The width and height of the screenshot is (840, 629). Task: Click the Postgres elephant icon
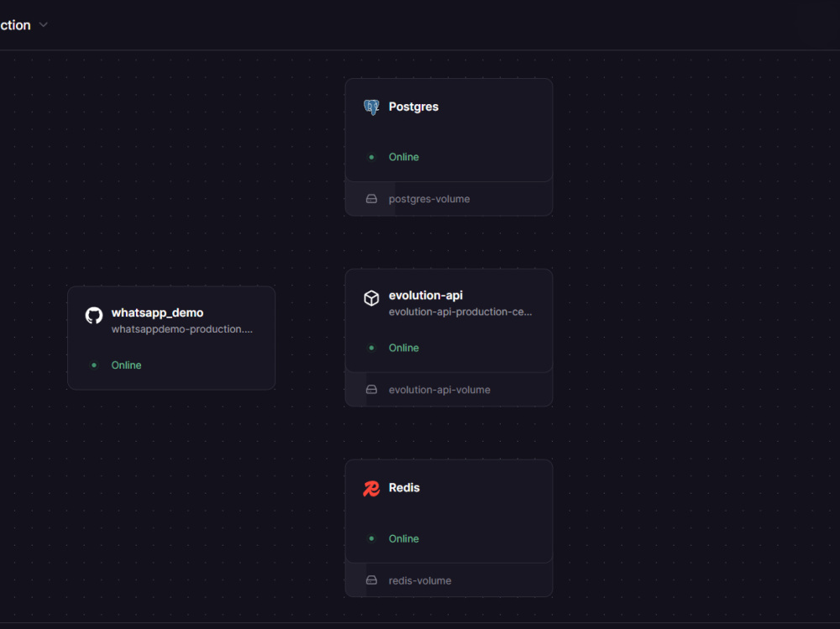click(371, 107)
